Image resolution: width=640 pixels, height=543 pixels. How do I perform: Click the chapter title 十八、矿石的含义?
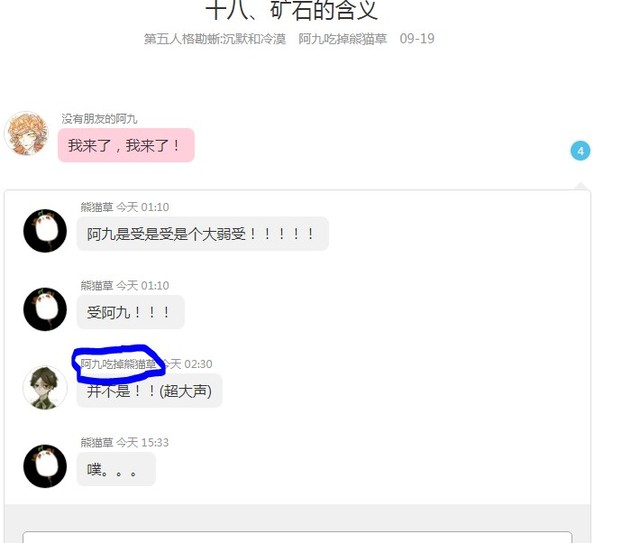(x=291, y=10)
